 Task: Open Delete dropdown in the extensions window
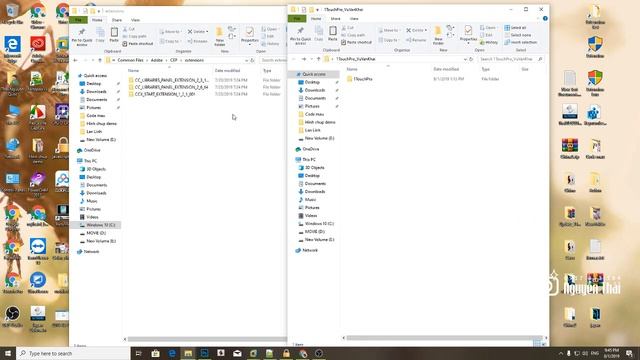(207, 31)
